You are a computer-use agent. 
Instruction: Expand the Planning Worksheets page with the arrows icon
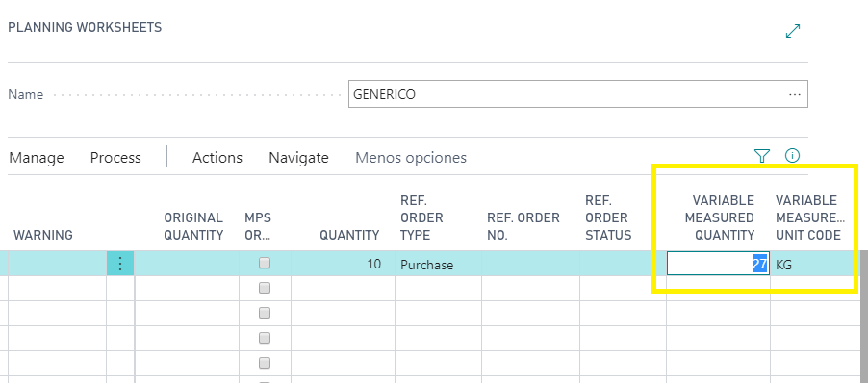tap(793, 31)
